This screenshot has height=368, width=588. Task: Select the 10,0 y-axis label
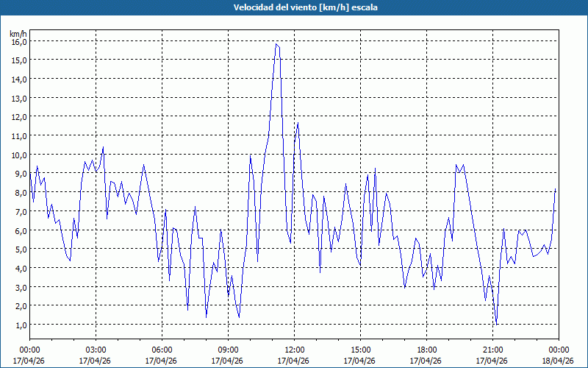pyautogui.click(x=18, y=155)
